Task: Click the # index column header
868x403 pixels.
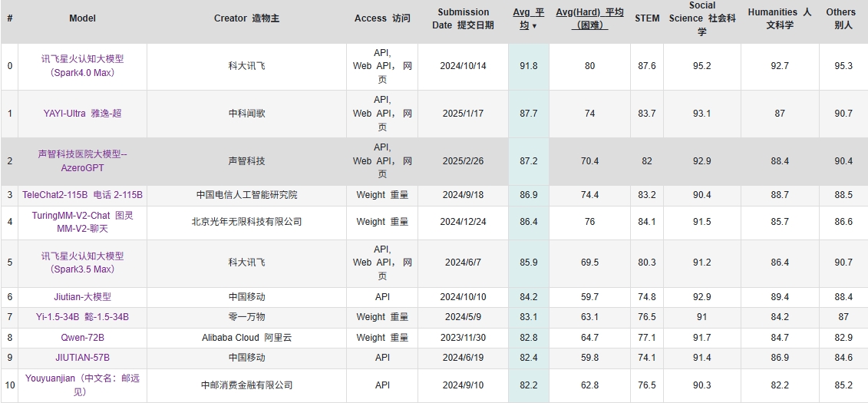Action: [9, 18]
